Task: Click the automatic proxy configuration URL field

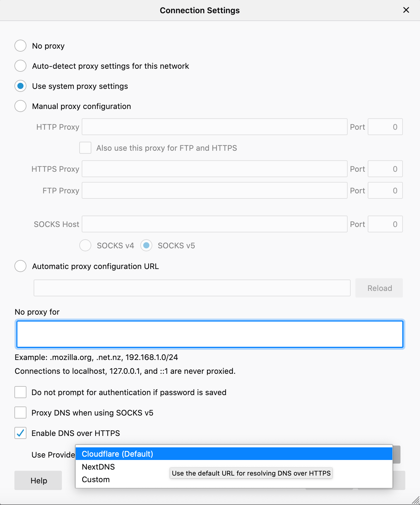Action: click(x=192, y=288)
